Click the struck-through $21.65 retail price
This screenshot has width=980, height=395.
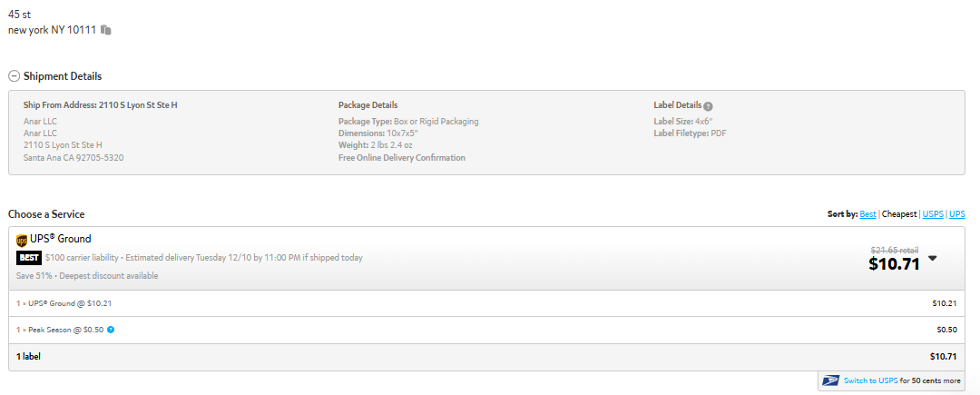[x=895, y=250]
